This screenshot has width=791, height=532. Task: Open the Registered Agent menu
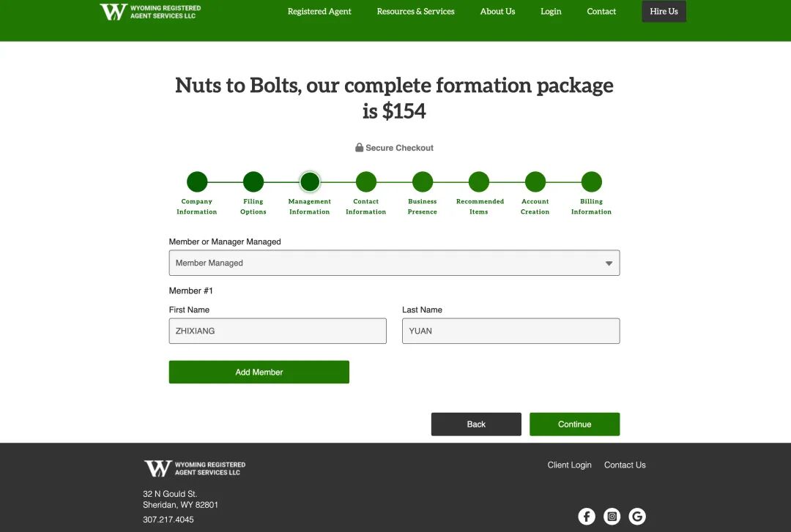(x=319, y=12)
